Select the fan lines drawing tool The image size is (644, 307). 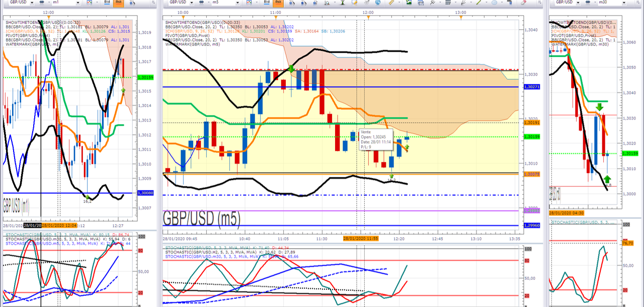point(463,3)
